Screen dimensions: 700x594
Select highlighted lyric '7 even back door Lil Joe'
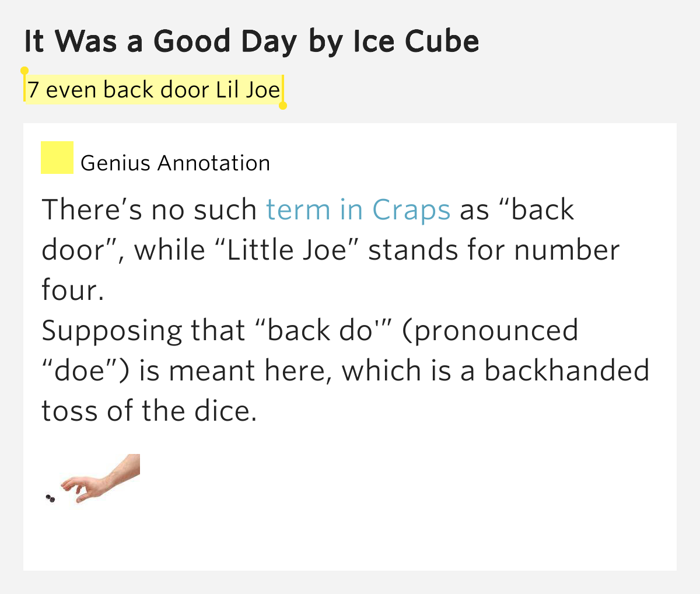tap(153, 89)
